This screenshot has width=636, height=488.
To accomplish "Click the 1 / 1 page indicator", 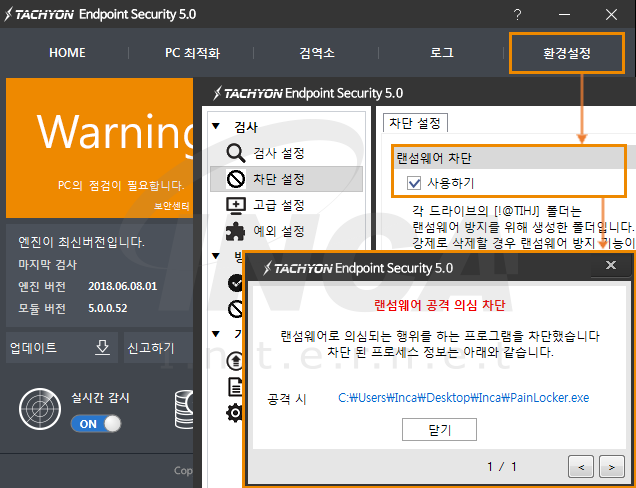I will pos(502,467).
